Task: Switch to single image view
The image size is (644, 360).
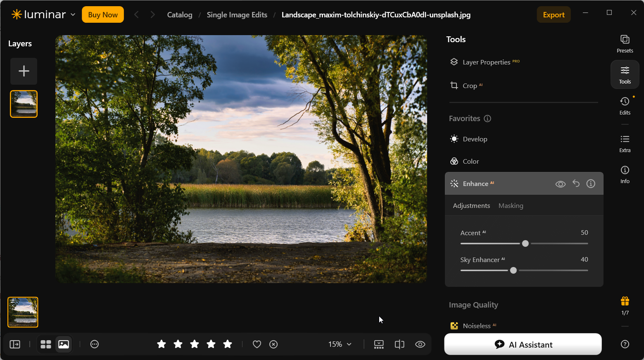Action: point(64,344)
